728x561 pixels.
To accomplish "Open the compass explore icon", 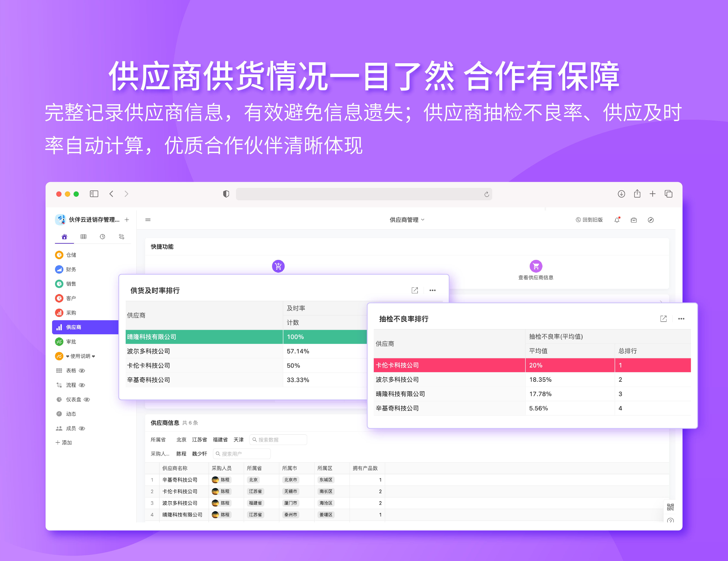I will [x=651, y=220].
